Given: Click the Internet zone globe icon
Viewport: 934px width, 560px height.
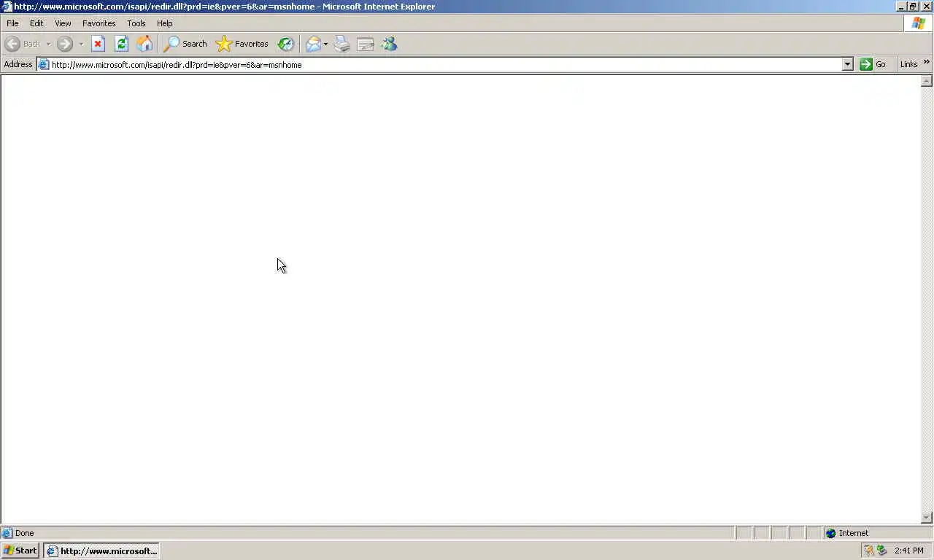Looking at the screenshot, I should [x=830, y=533].
